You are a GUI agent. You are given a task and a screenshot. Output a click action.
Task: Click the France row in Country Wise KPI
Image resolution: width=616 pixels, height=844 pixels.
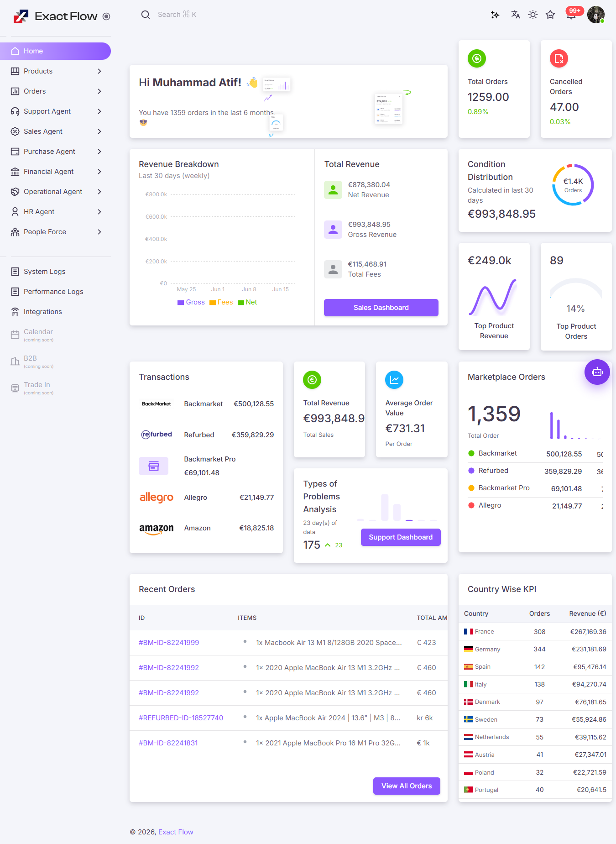click(x=535, y=632)
